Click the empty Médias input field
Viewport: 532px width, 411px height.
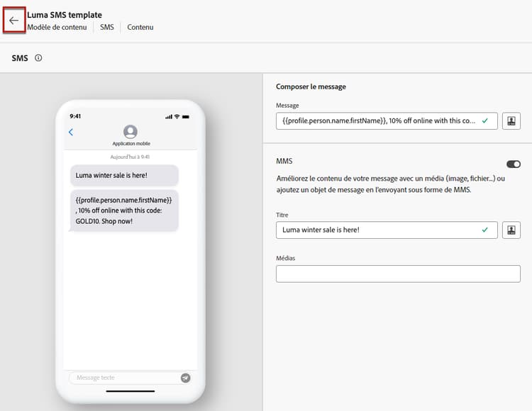click(x=398, y=274)
